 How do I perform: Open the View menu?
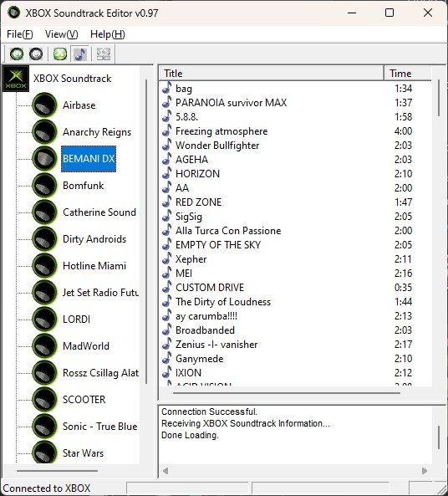pyautogui.click(x=61, y=34)
